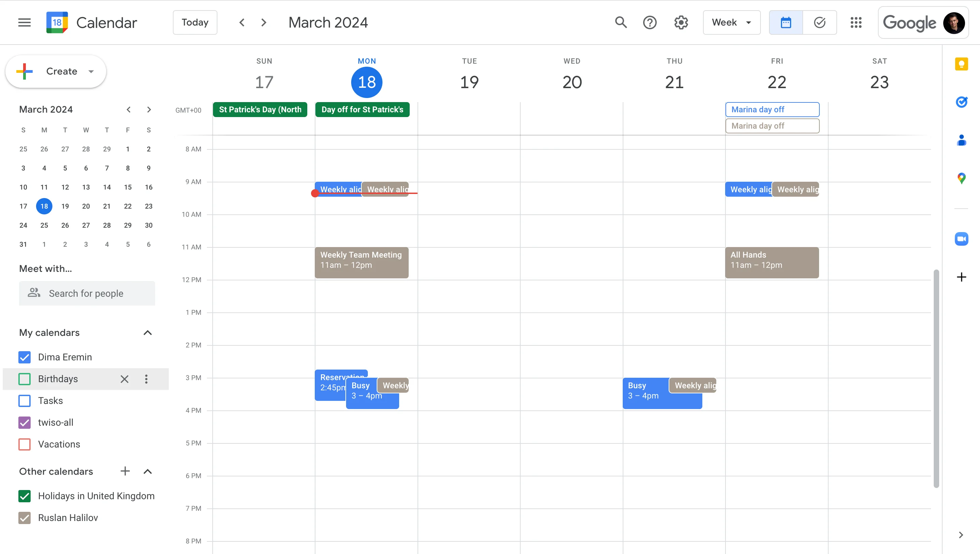This screenshot has height=554, width=980.
Task: Navigate to previous week arrow
Action: click(x=241, y=22)
